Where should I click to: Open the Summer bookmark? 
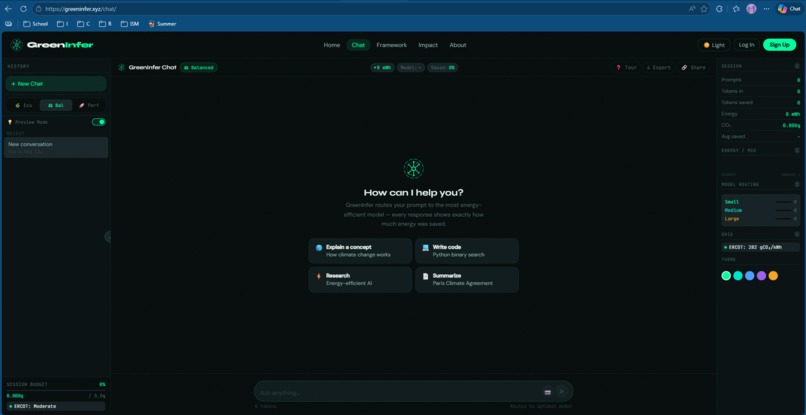pos(162,24)
